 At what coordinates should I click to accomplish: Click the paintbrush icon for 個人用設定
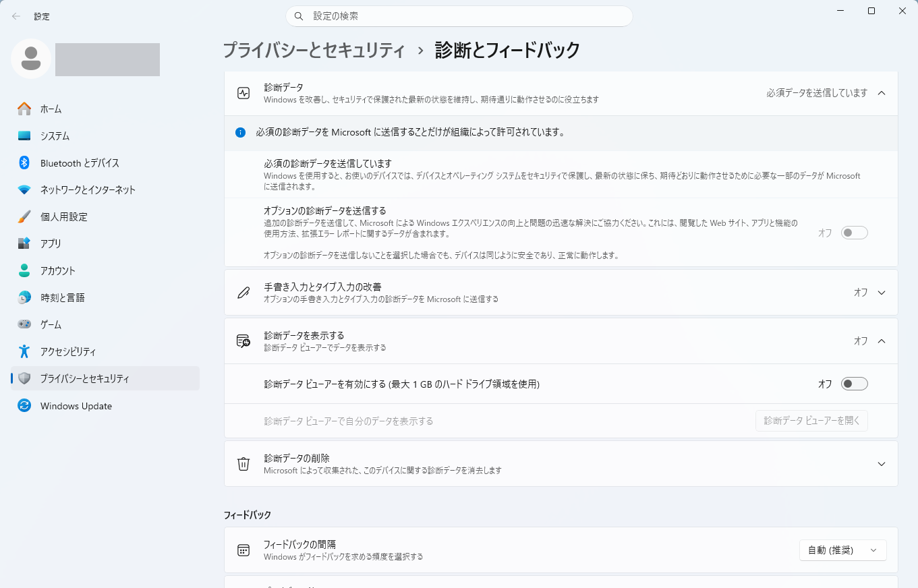point(24,216)
